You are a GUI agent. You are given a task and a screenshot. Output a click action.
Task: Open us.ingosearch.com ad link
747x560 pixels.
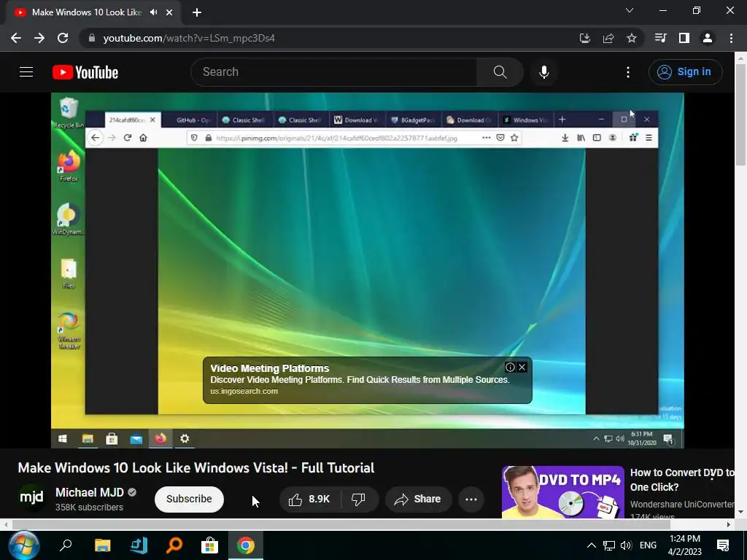pos(244,391)
